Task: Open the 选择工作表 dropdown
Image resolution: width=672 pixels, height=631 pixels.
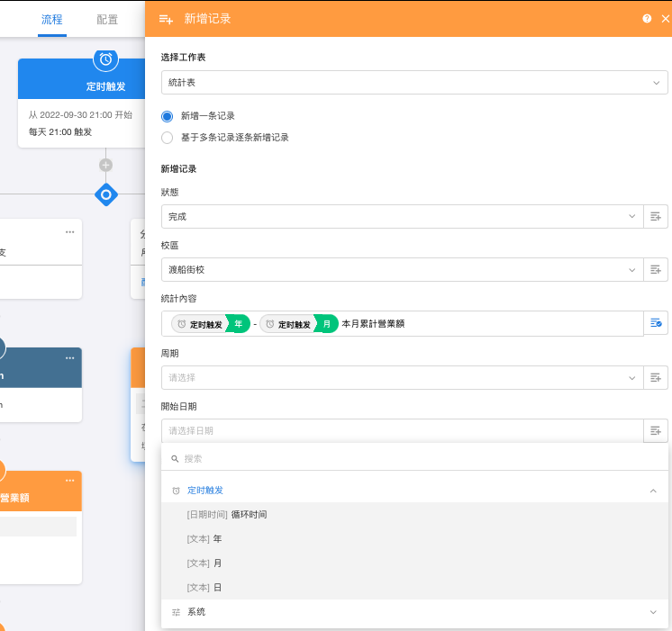Action: click(414, 83)
